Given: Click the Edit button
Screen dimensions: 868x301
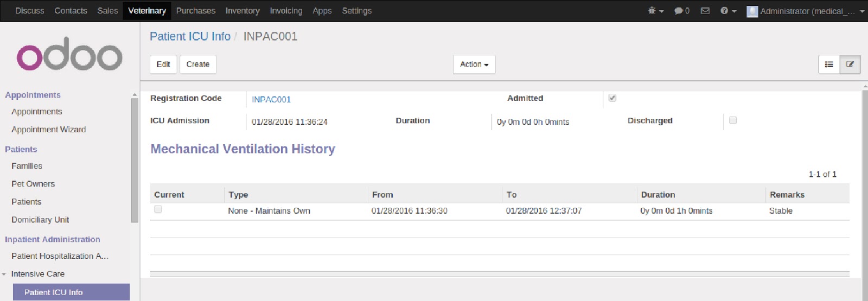Looking at the screenshot, I should tap(163, 65).
